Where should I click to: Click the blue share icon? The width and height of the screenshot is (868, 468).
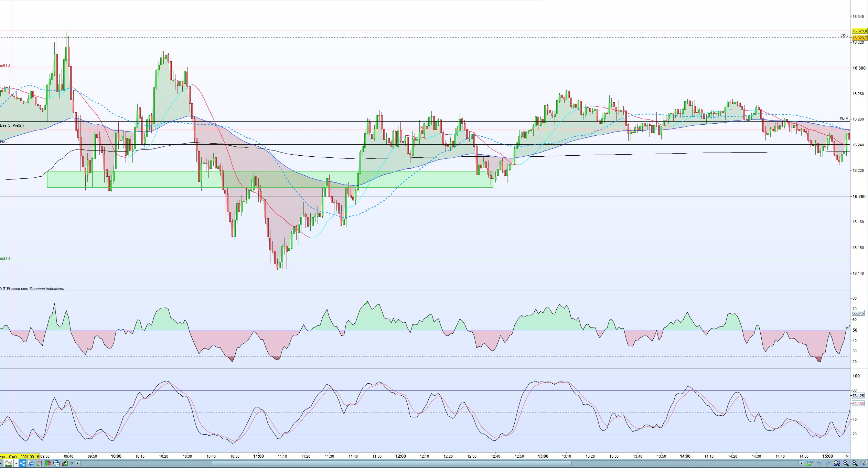(22, 463)
